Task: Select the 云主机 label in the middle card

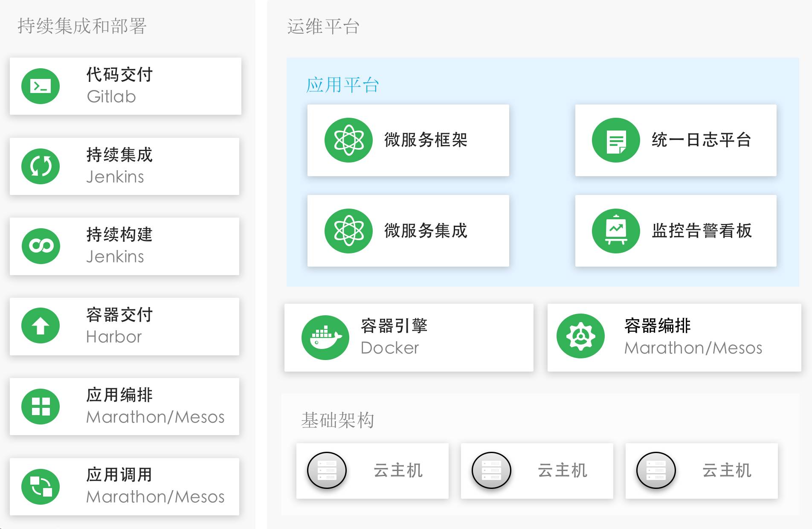Action: tap(563, 471)
